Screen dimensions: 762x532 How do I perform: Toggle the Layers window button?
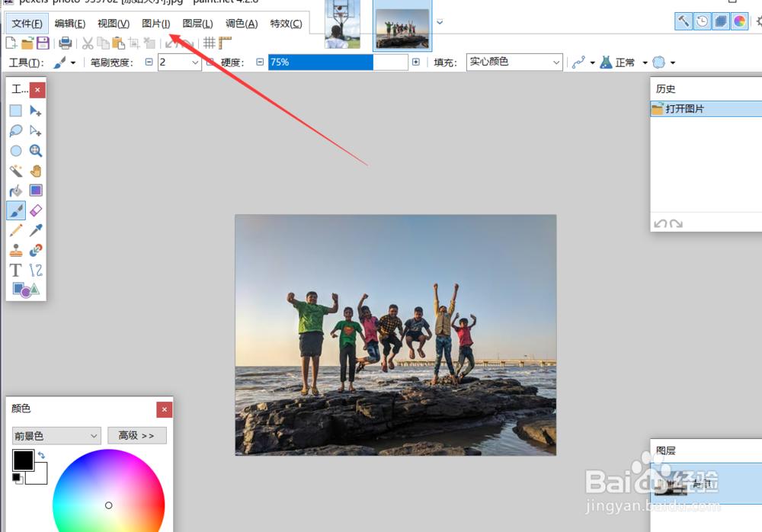[x=721, y=21]
